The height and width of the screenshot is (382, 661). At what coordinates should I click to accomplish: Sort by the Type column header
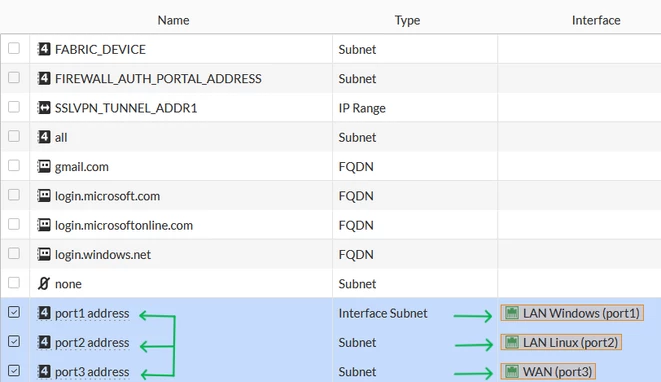tap(407, 20)
